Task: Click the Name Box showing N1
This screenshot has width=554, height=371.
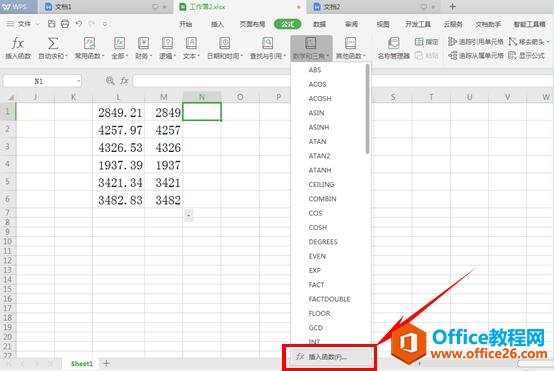Action: click(39, 81)
